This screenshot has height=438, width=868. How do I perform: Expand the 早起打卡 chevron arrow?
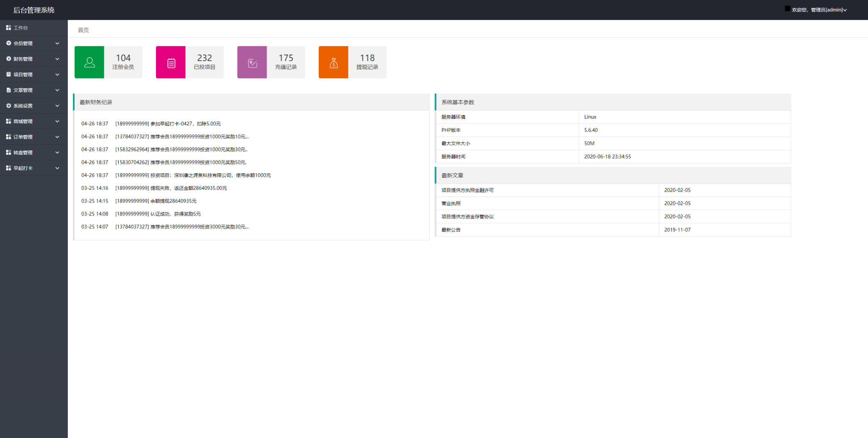[x=57, y=168]
